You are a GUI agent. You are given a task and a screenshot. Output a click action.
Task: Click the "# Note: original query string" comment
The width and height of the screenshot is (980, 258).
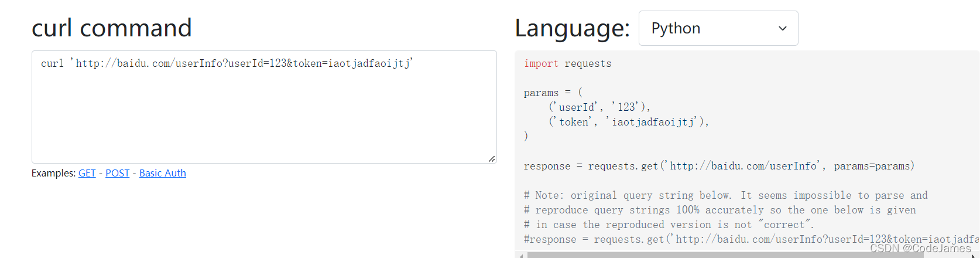coord(726,195)
